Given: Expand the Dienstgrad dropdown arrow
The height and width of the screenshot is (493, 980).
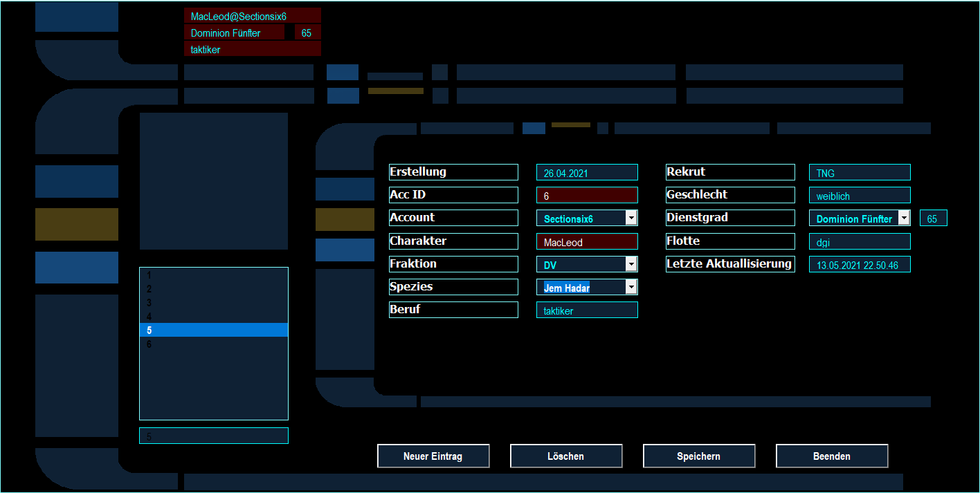Looking at the screenshot, I should pos(904,218).
